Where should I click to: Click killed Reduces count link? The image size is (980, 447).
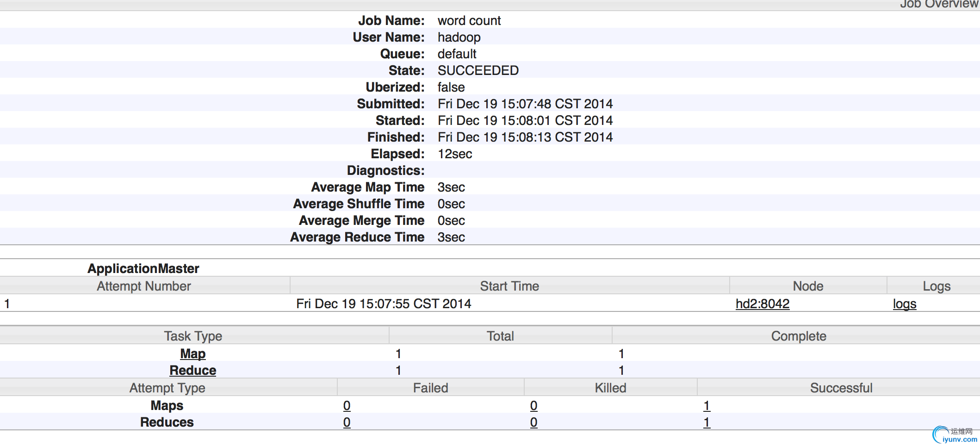(534, 422)
